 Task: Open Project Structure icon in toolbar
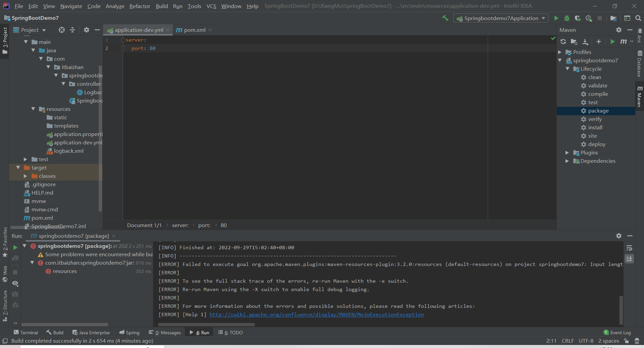(x=613, y=18)
